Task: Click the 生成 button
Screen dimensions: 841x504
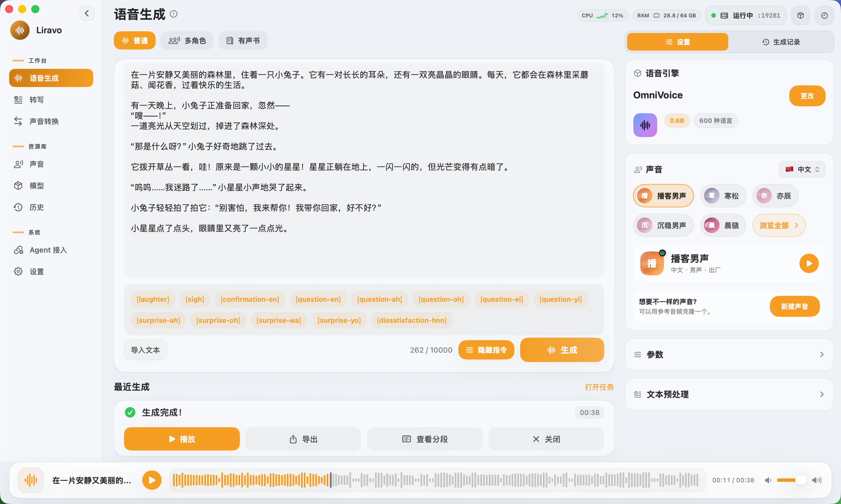Action: pos(562,350)
